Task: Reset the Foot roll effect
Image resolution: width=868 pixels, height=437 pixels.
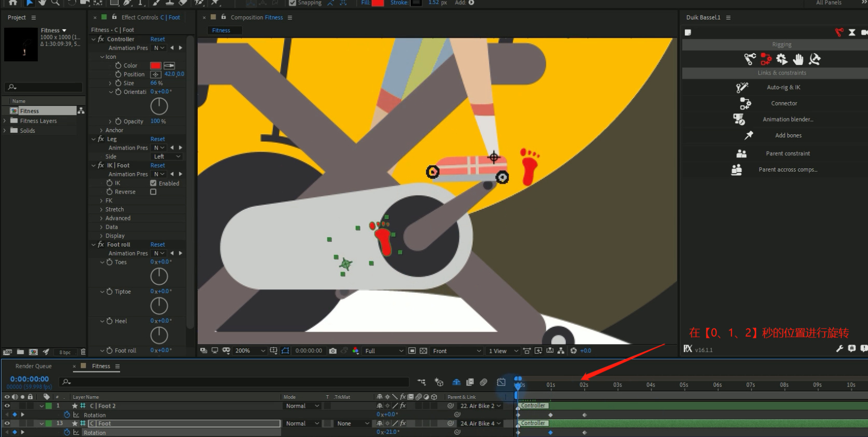Action: [157, 244]
